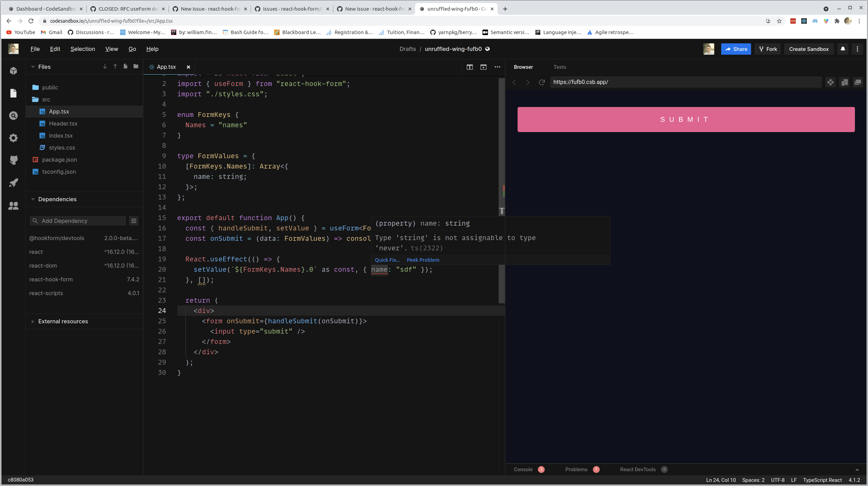Screen dimensions: 868x486
Task: Fork the sandbox
Action: [768, 49]
